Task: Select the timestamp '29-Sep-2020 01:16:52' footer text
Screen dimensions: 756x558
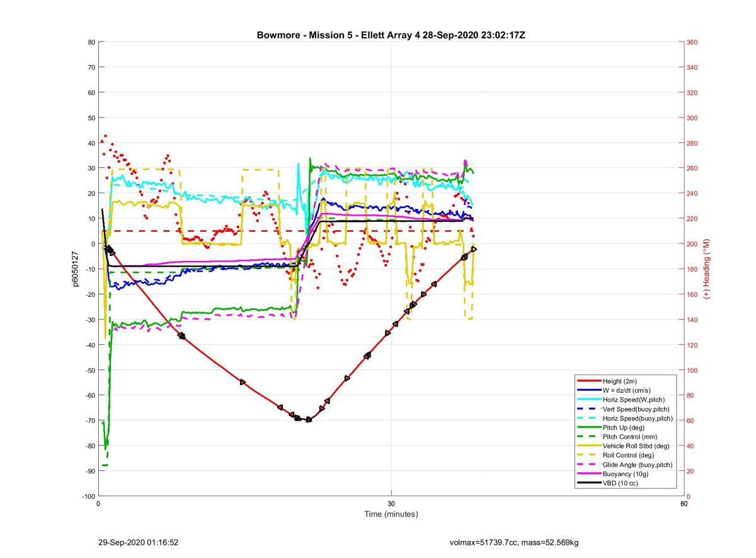Action: [x=139, y=542]
